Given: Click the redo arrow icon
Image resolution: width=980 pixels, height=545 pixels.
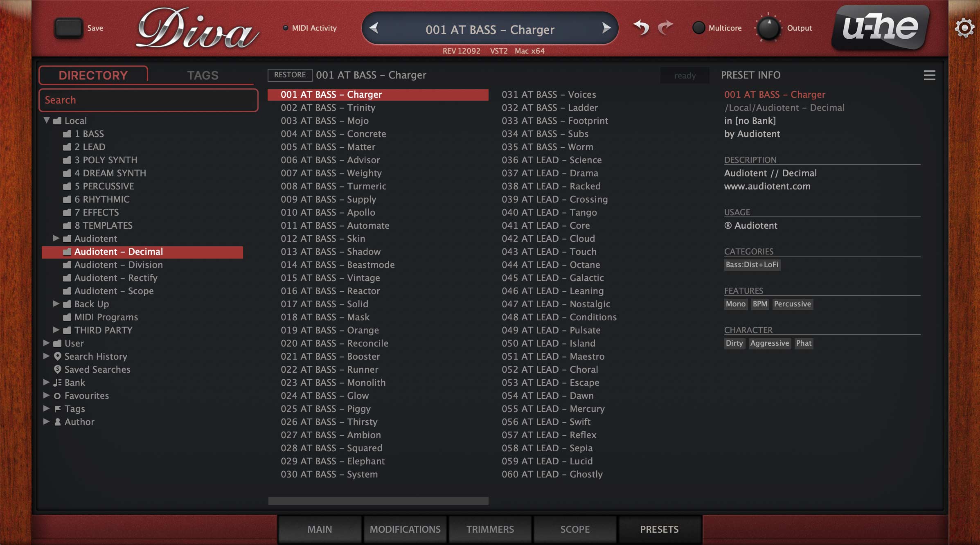Looking at the screenshot, I should [x=666, y=28].
